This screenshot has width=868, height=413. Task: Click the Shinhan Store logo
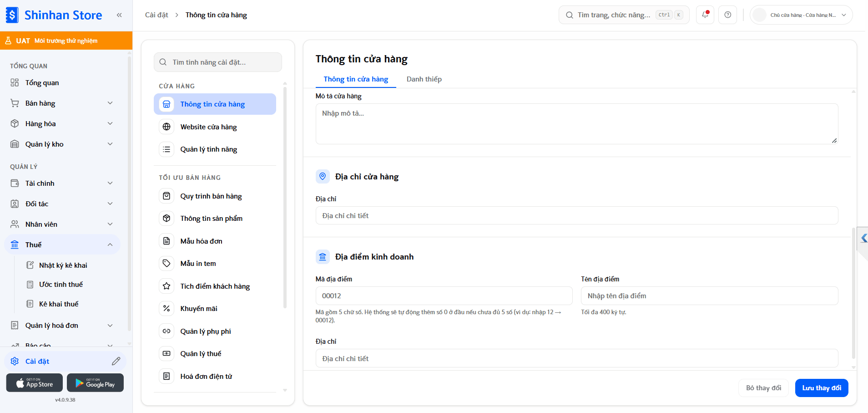(54, 15)
